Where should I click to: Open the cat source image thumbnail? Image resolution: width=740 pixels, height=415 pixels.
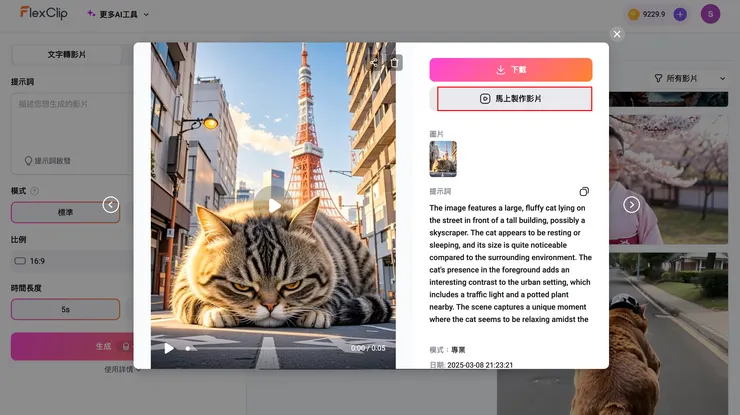443,159
